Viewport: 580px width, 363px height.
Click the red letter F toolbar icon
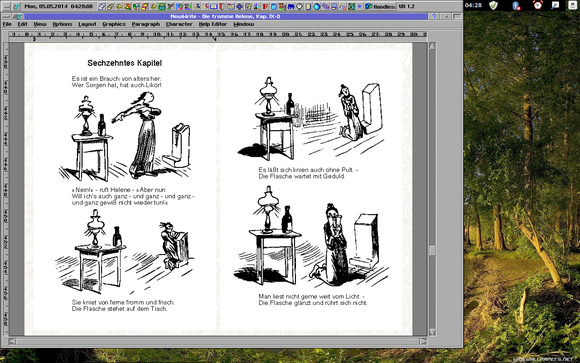(x=266, y=6)
